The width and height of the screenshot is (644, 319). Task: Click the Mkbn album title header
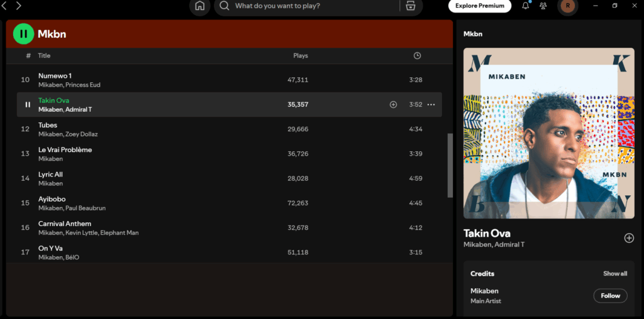click(52, 34)
